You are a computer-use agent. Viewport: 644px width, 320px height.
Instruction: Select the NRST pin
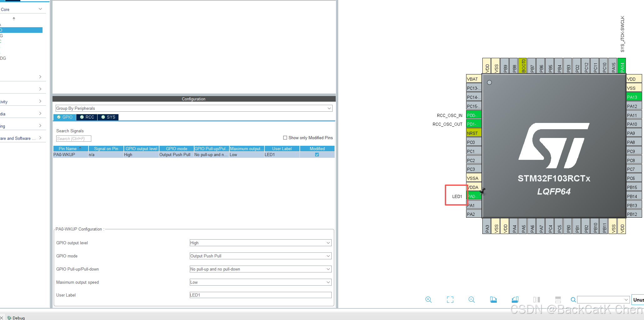click(474, 133)
